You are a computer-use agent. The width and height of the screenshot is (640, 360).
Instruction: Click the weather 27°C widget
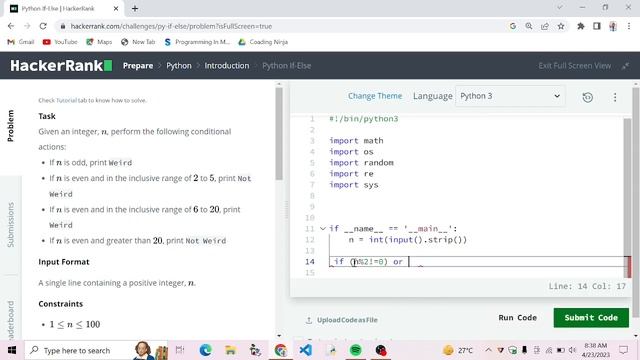coord(458,350)
